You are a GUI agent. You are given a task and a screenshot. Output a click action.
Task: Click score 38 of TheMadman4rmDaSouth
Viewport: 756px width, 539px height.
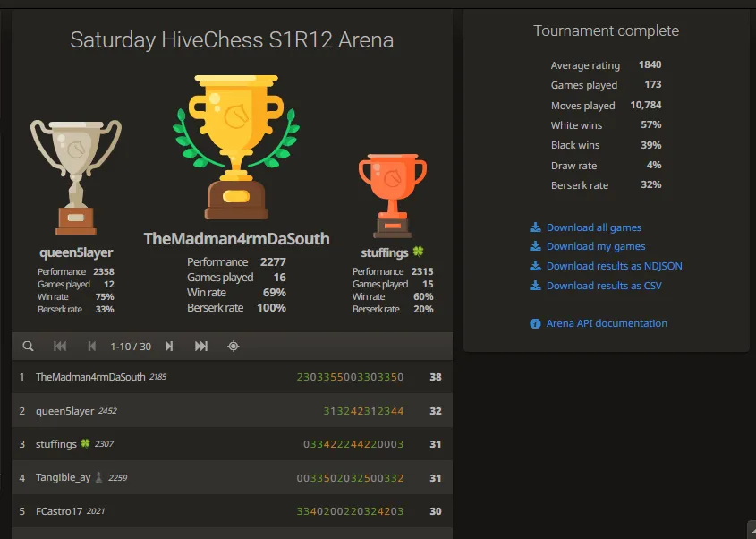436,377
